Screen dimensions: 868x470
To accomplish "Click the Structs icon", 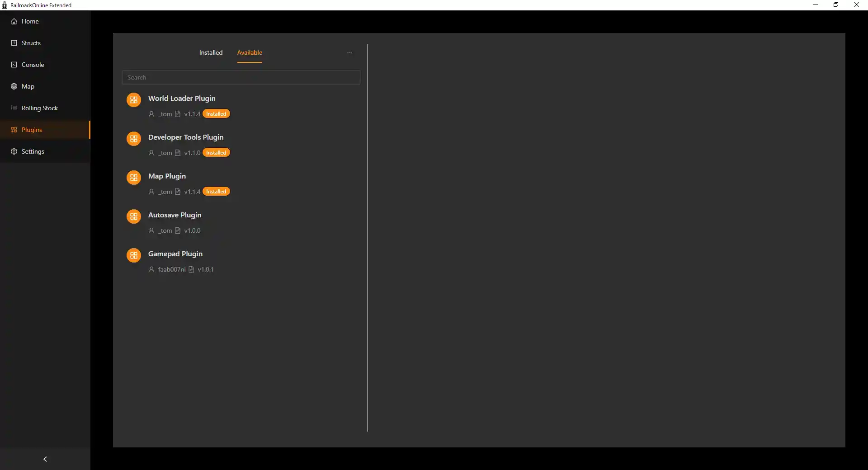I will 14,43.
